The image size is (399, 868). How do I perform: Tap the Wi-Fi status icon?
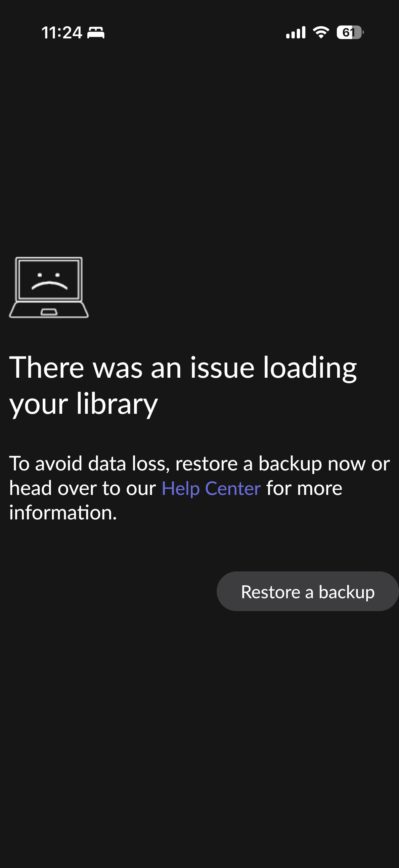point(321,32)
